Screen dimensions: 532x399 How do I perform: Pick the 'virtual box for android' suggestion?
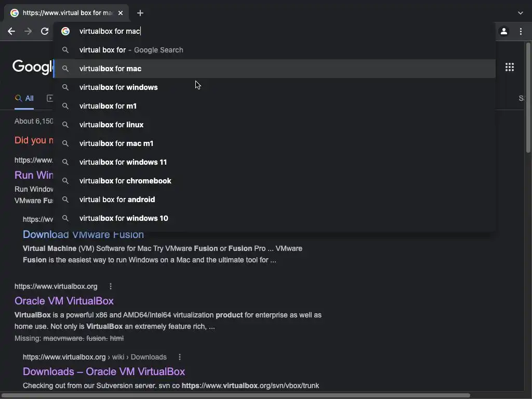pos(275,199)
